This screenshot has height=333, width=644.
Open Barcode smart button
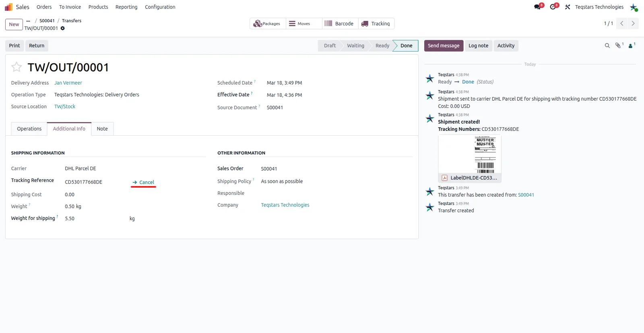click(x=340, y=24)
